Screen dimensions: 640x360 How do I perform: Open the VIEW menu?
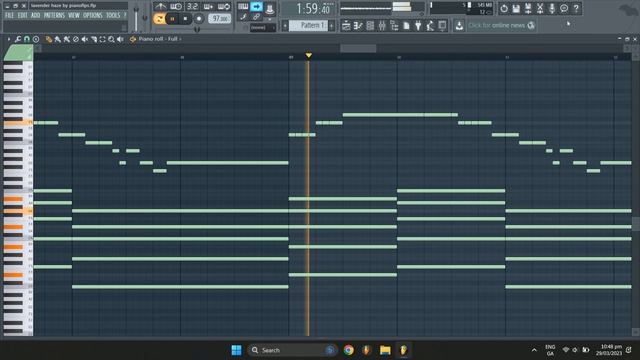click(x=74, y=16)
